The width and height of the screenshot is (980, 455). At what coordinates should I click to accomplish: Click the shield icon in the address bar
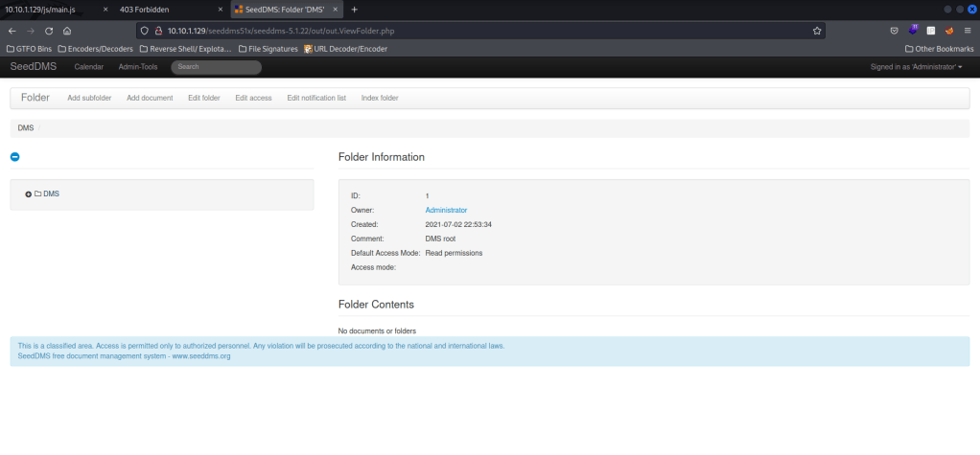click(145, 31)
